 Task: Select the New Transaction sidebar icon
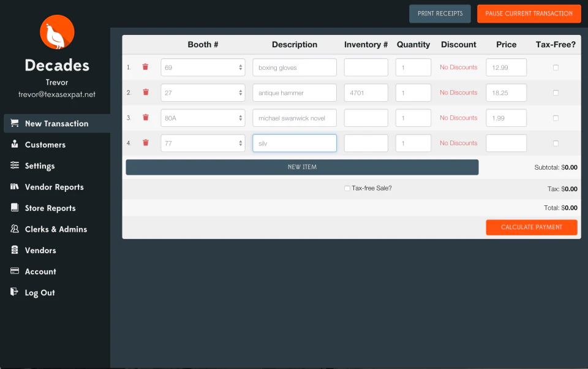point(13,123)
